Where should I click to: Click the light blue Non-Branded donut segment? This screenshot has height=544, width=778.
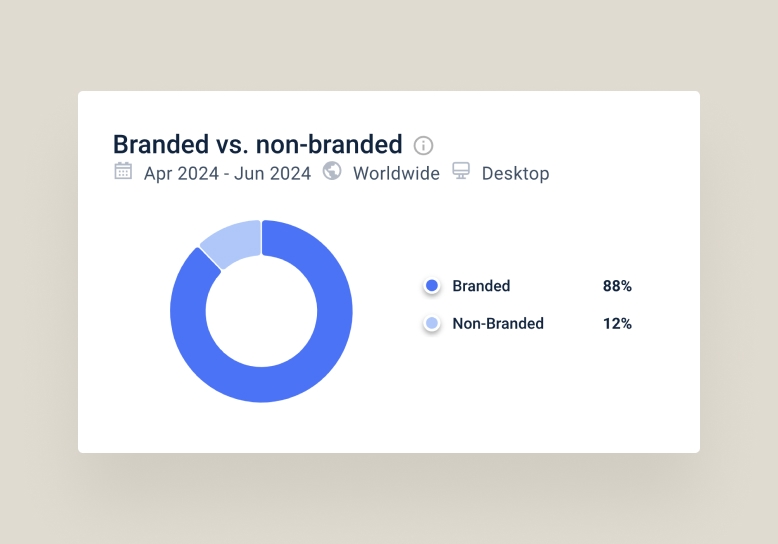(234, 242)
